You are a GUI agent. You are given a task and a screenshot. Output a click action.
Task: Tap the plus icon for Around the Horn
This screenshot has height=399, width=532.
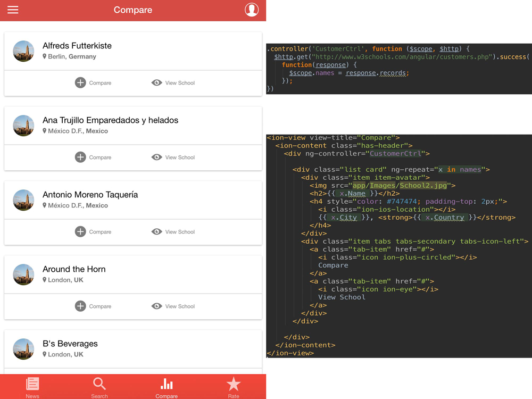(x=80, y=306)
